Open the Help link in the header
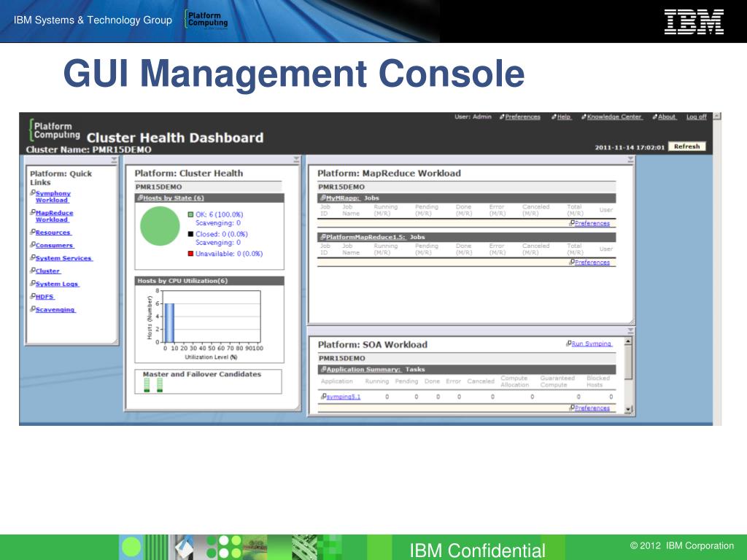 (564, 117)
